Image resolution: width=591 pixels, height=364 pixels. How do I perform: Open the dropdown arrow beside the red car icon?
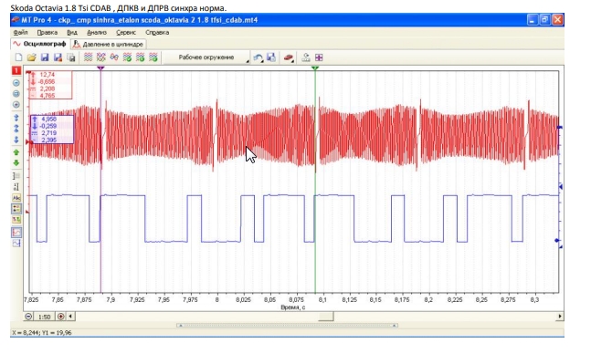pyautogui.click(x=293, y=61)
